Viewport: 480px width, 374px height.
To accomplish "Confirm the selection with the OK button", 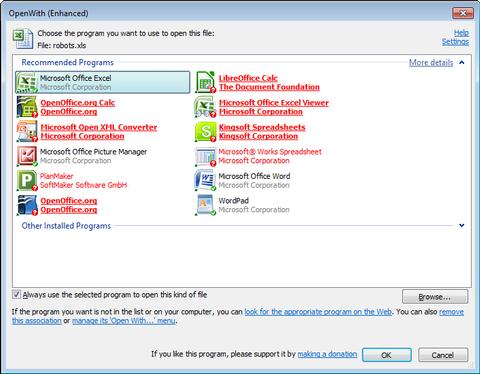I will 387,355.
